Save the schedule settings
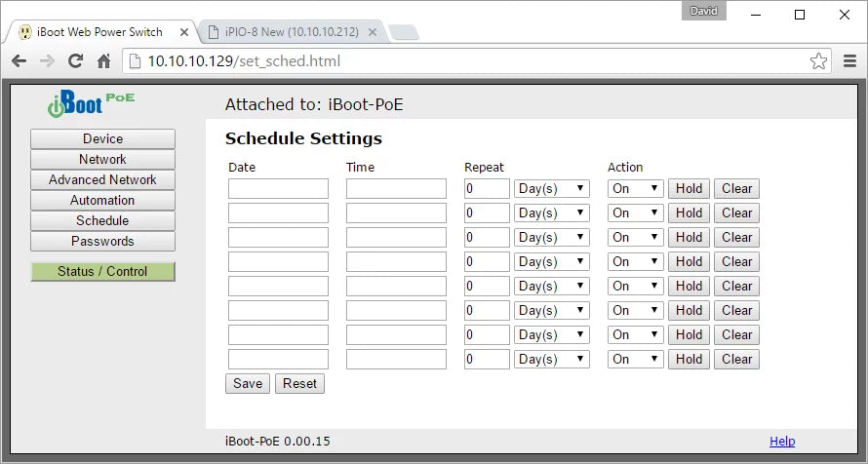Screen dimensions: 868x464 point(248,383)
